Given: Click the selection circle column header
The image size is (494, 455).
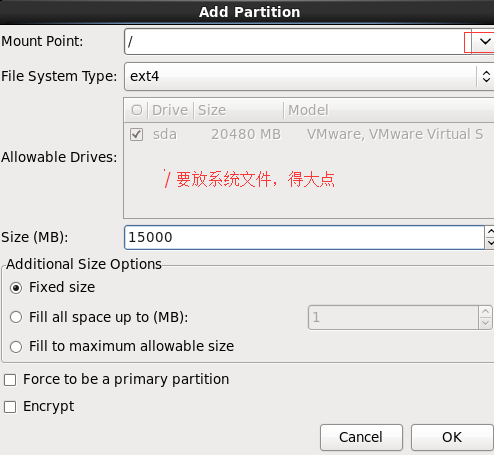Looking at the screenshot, I should pyautogui.click(x=137, y=110).
